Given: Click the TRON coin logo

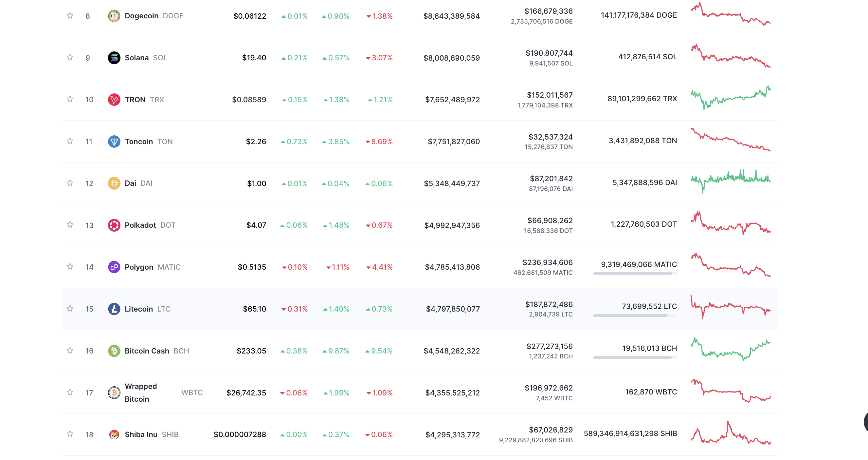Looking at the screenshot, I should pyautogui.click(x=114, y=100).
